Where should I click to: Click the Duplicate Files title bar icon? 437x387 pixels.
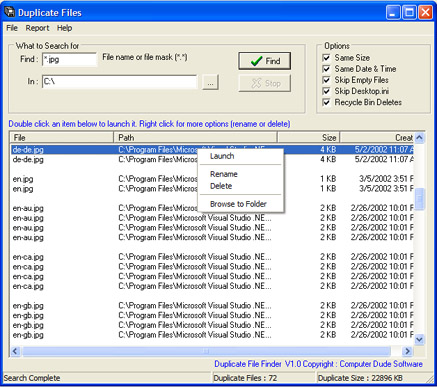(9, 12)
